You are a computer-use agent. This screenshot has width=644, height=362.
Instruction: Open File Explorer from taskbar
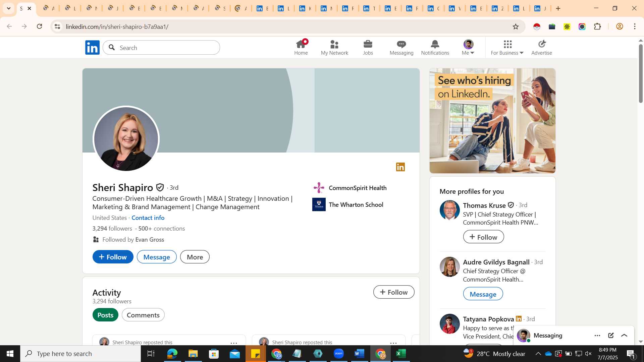tap(193, 354)
